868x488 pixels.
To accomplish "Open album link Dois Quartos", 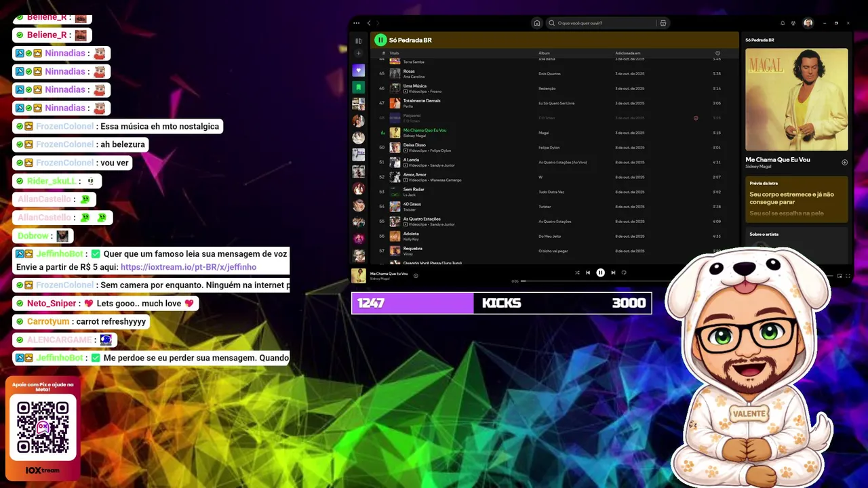I will point(549,73).
